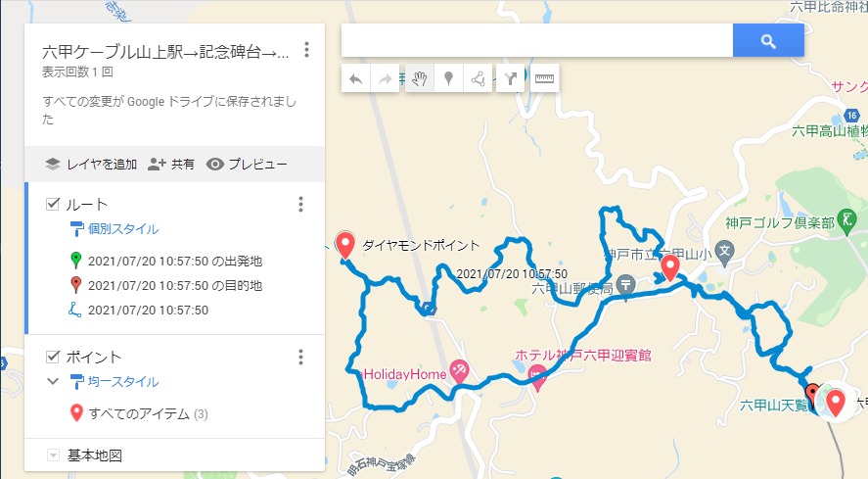Click the undo arrow in map toolbar
This screenshot has height=479, width=868.
[x=356, y=79]
